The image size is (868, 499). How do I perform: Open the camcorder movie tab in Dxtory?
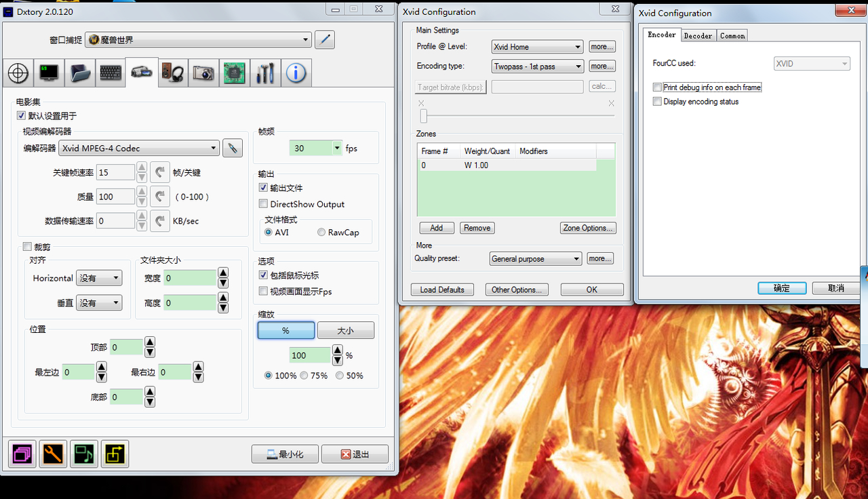[142, 73]
